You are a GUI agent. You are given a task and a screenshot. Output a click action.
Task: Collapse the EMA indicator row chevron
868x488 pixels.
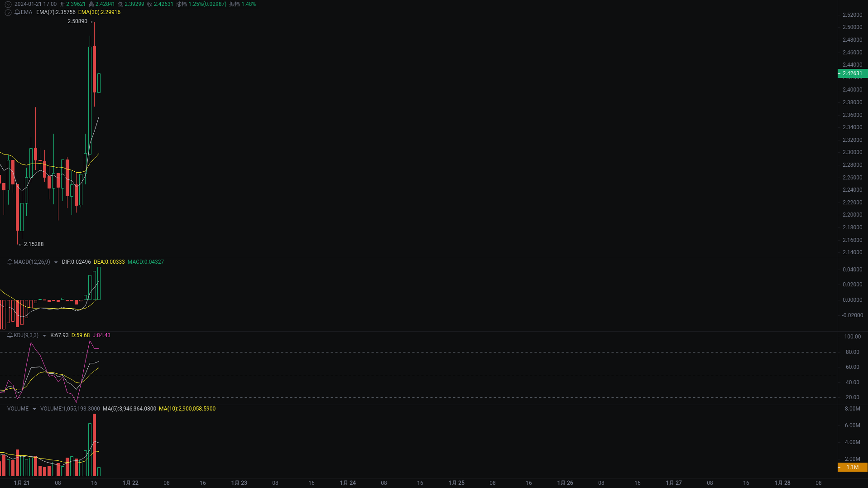pos(8,12)
